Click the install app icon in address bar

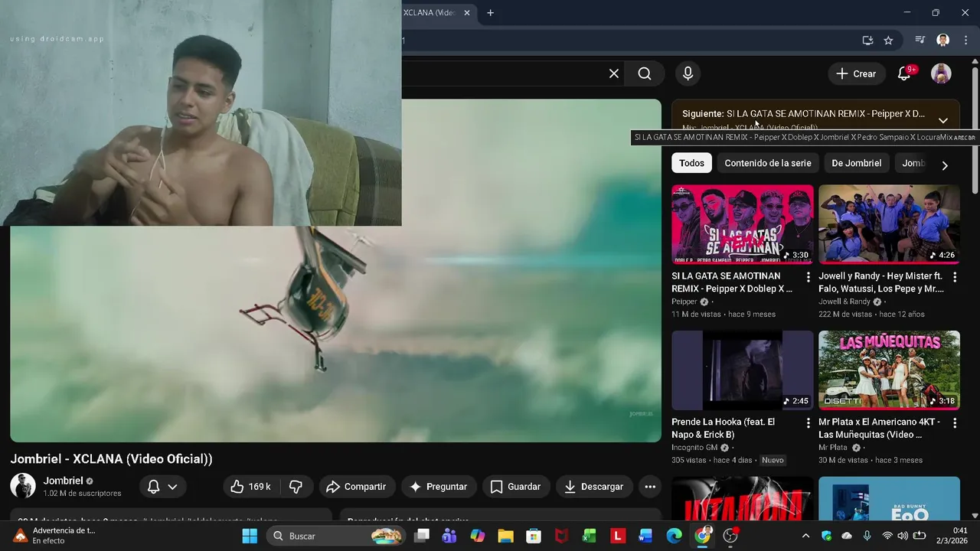867,41
